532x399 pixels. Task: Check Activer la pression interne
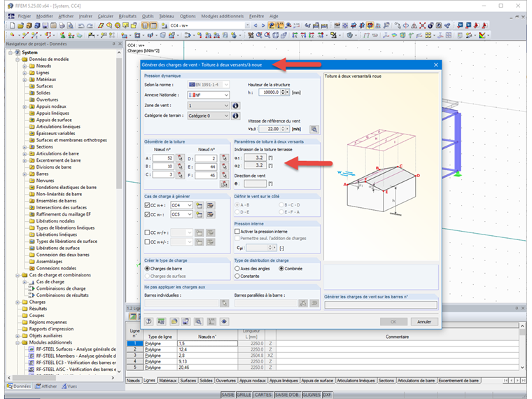[237, 232]
